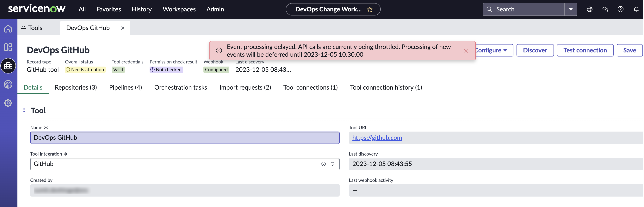Viewport: 644px width, 207px height.
Task: Focus the global Search box
Action: click(x=523, y=9)
